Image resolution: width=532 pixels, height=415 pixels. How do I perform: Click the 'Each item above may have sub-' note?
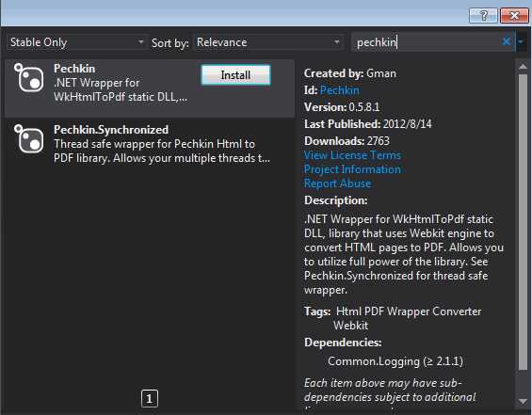coord(382,383)
